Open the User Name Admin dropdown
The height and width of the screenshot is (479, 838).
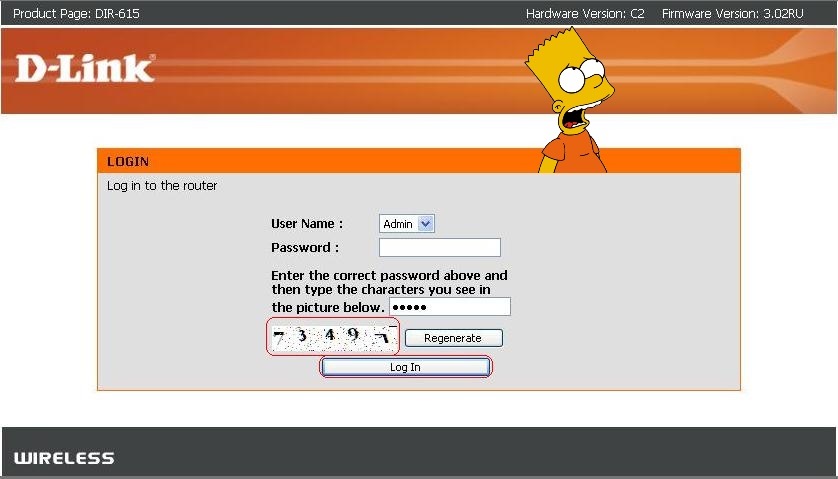407,223
